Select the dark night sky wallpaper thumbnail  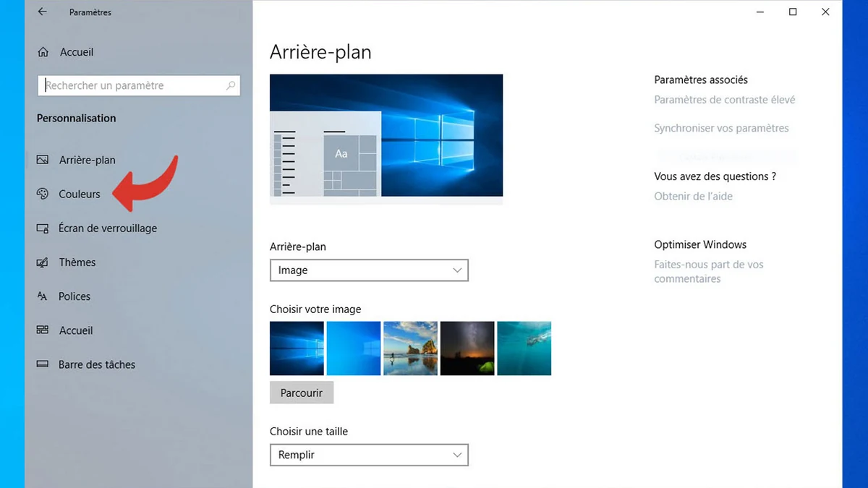(467, 348)
